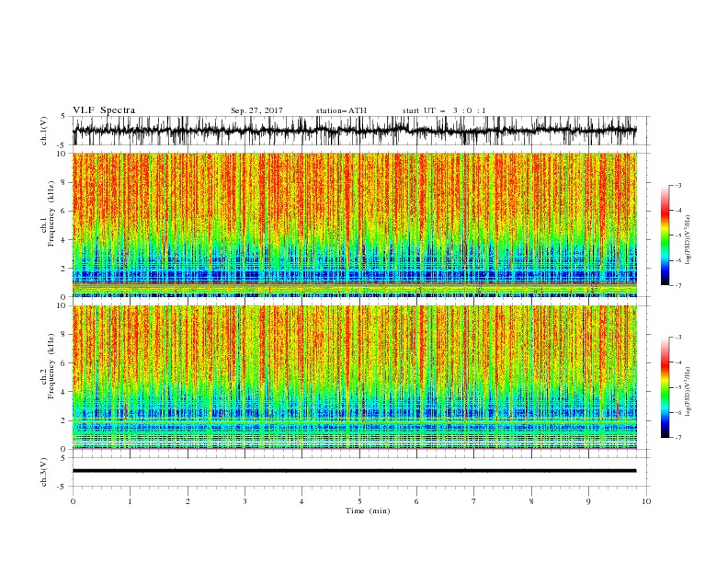Click the "VLF Spectra" title text
Viewport: 728px width, 563px height.
click(x=104, y=110)
